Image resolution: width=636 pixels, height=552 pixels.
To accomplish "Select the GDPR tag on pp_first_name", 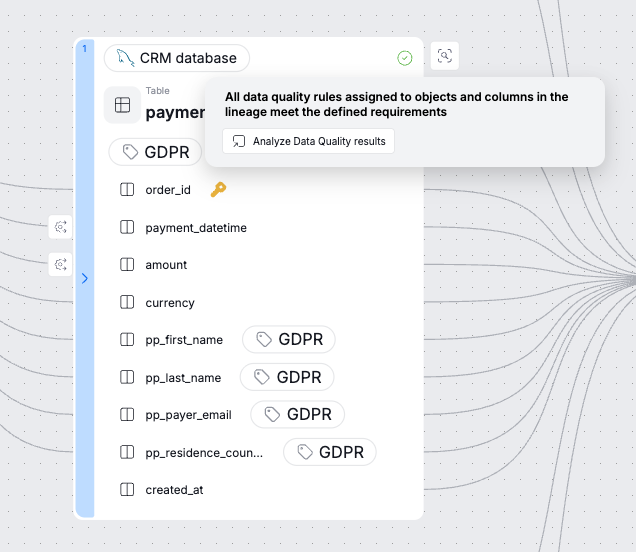I will 289,340.
